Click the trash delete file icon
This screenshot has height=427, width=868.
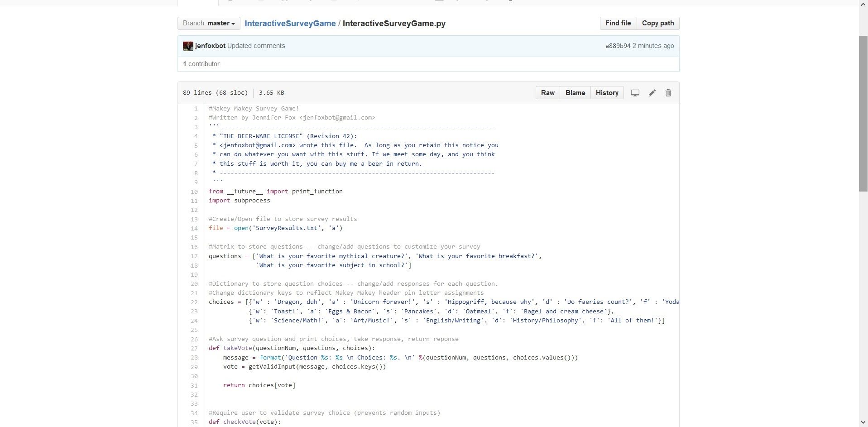pyautogui.click(x=668, y=93)
